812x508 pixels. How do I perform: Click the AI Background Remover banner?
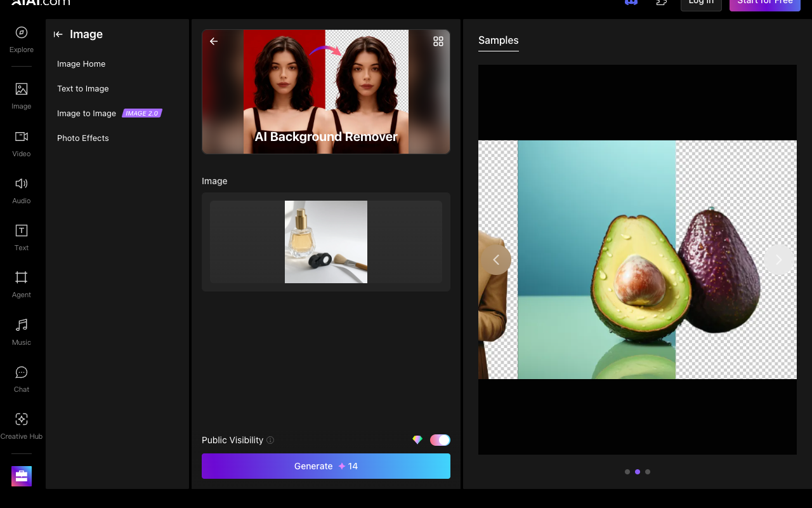(326, 91)
